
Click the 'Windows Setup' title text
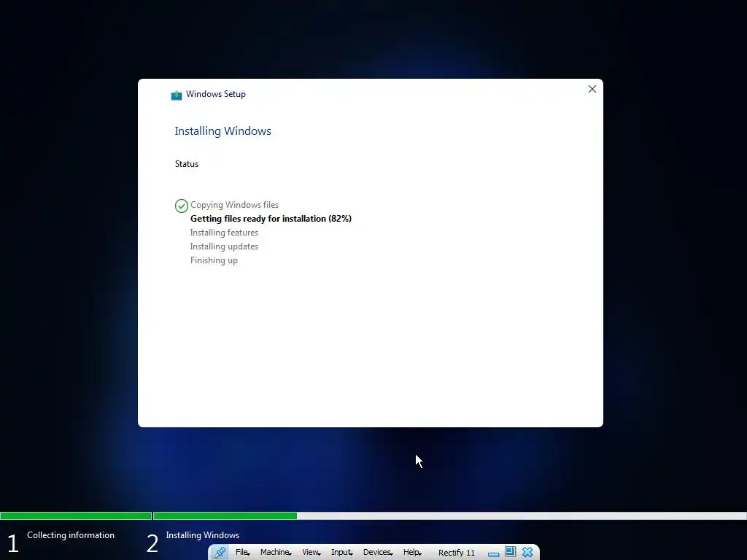click(216, 94)
